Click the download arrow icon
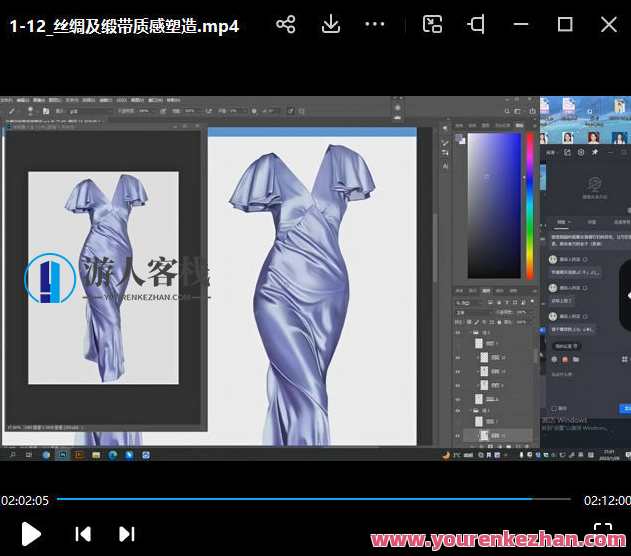This screenshot has width=631, height=556. (x=331, y=24)
